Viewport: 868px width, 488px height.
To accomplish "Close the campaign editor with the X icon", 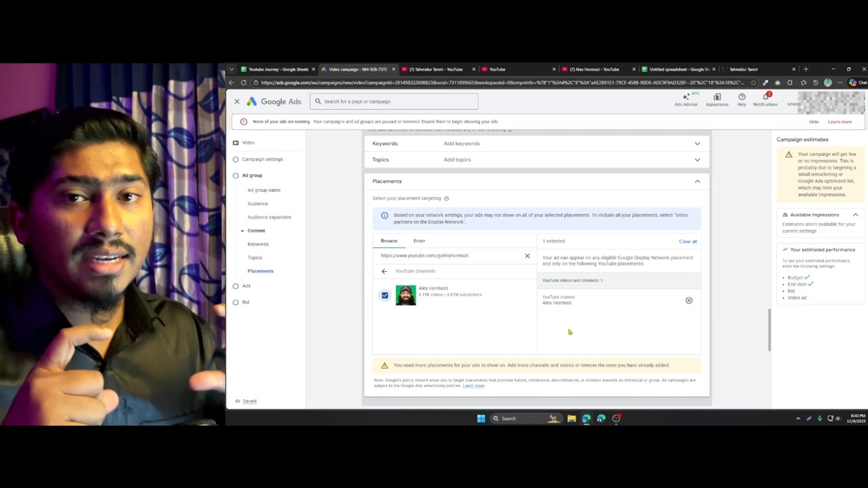I will [x=237, y=102].
